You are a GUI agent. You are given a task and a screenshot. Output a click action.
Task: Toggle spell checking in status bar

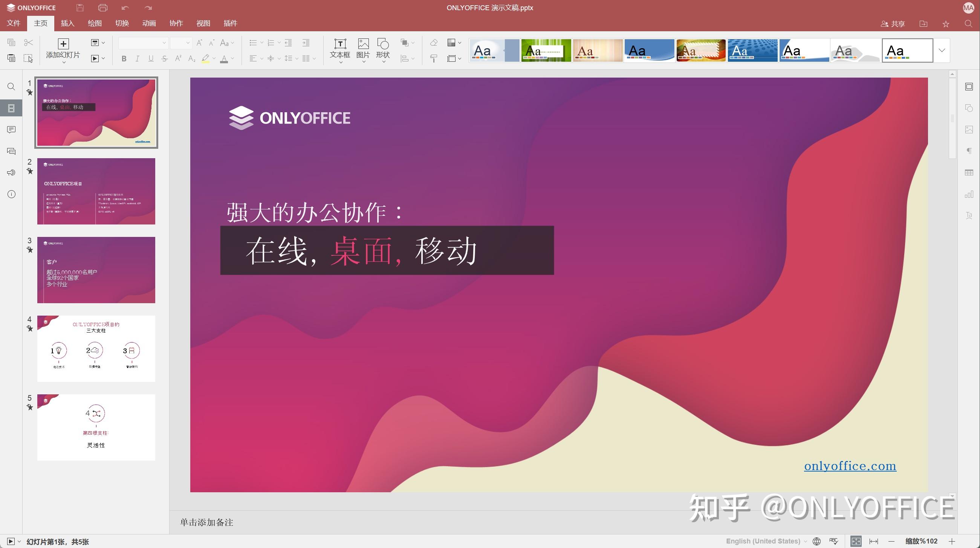click(x=833, y=541)
